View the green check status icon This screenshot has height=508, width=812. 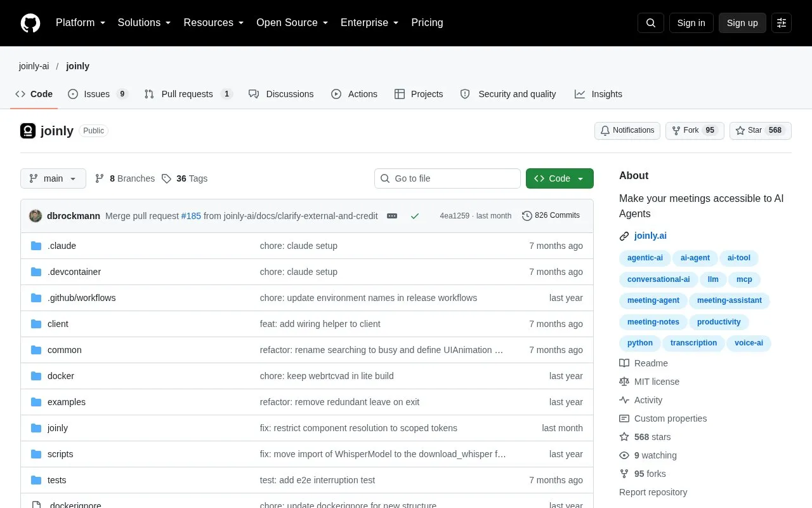(415, 216)
